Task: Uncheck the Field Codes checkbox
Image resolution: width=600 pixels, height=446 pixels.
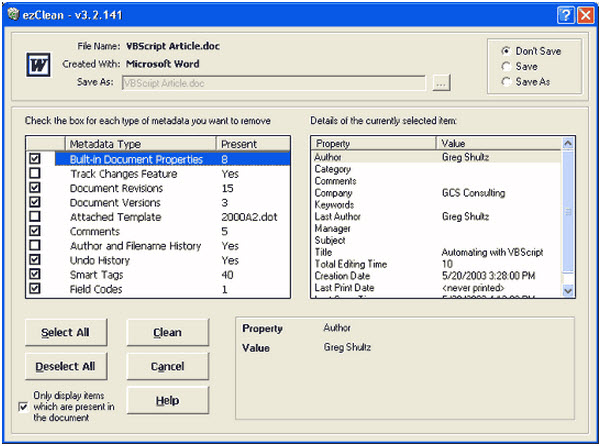Action: click(35, 288)
